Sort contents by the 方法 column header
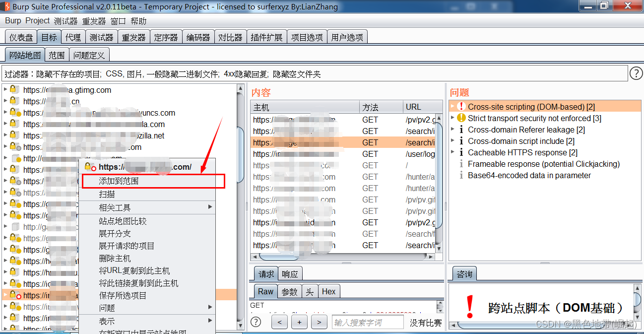 point(381,107)
